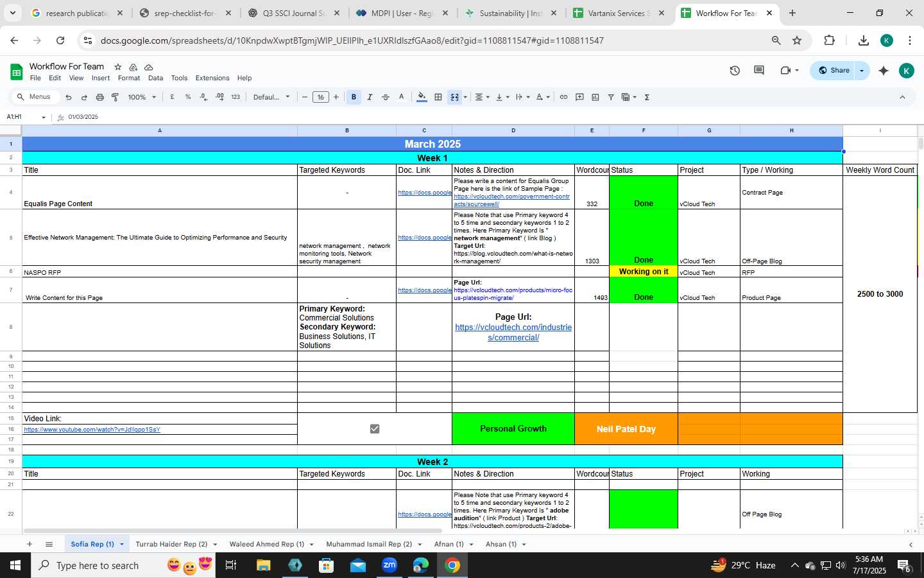Format cells as currency

[x=172, y=97]
